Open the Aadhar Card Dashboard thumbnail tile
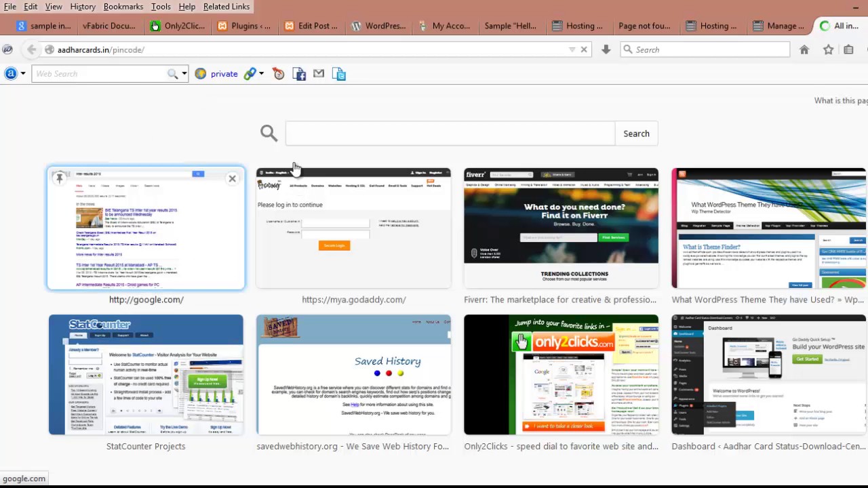The width and height of the screenshot is (868, 488). pyautogui.click(x=768, y=375)
